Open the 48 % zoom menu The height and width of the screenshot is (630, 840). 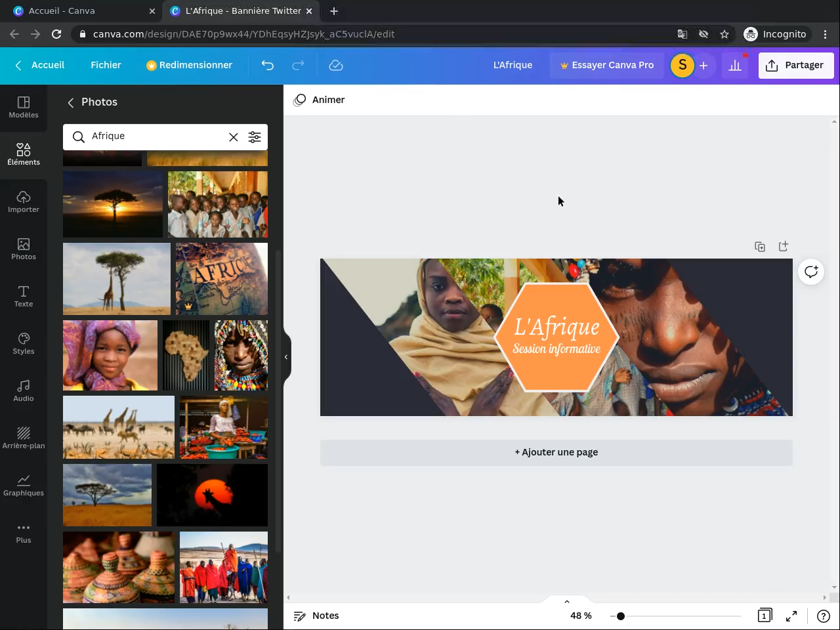(581, 616)
